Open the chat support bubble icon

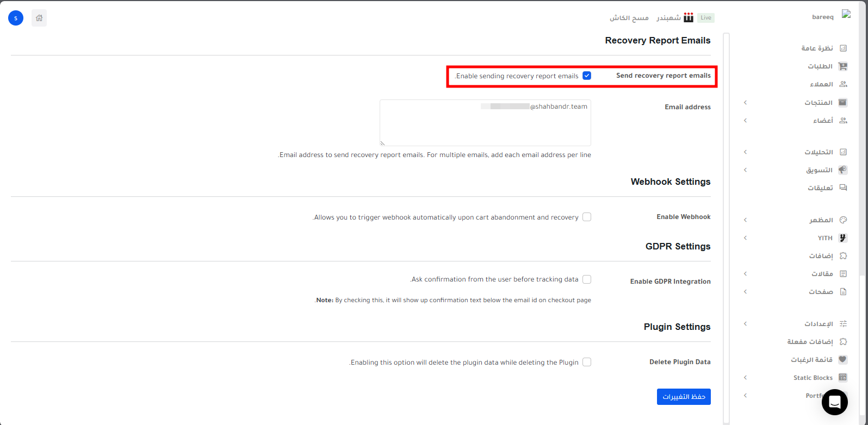click(x=834, y=402)
